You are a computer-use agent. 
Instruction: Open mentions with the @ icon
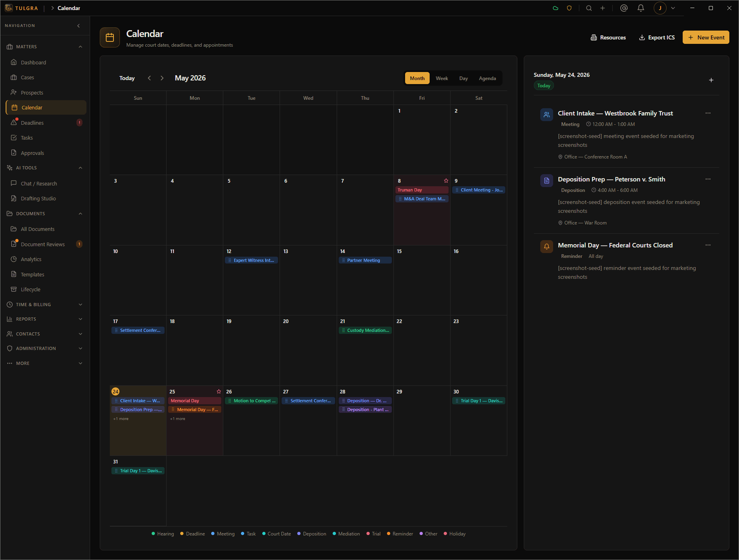tap(624, 8)
